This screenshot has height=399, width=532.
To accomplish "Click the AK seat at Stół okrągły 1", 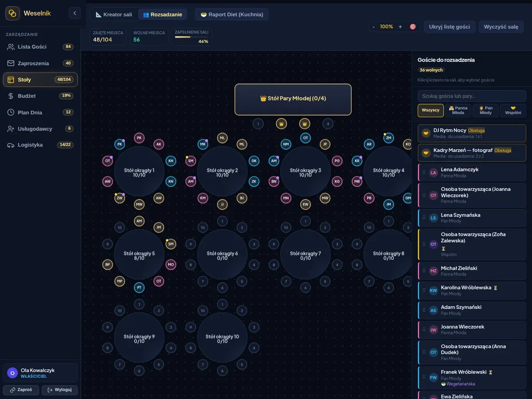I will click(x=159, y=144).
